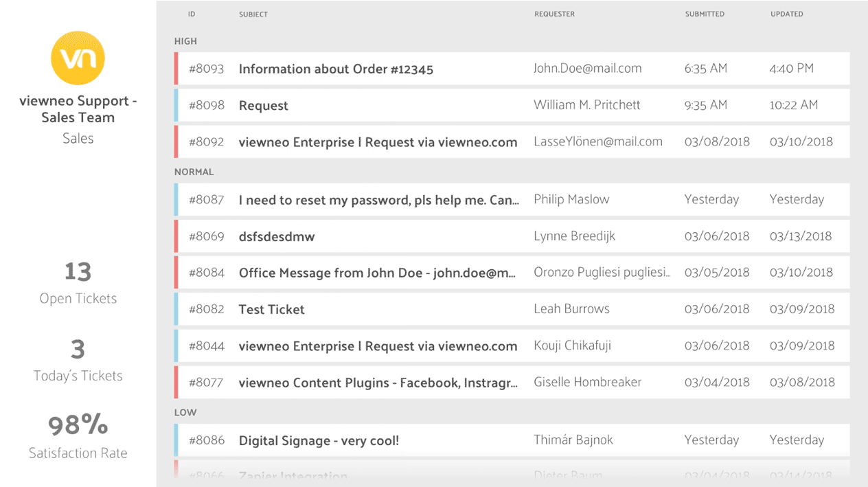Click requester Leah Burrows
Image resolution: width=868 pixels, height=487 pixels.
point(571,309)
